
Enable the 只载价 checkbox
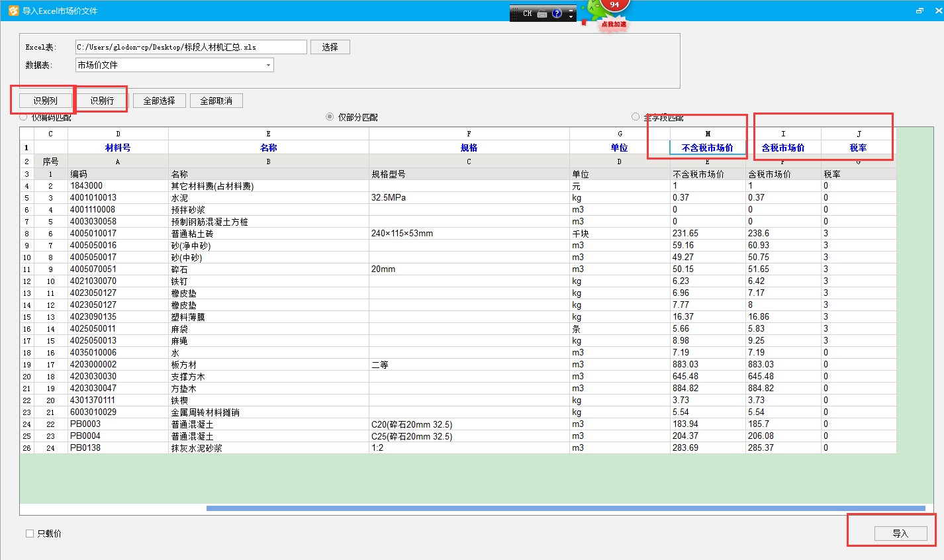coord(30,534)
